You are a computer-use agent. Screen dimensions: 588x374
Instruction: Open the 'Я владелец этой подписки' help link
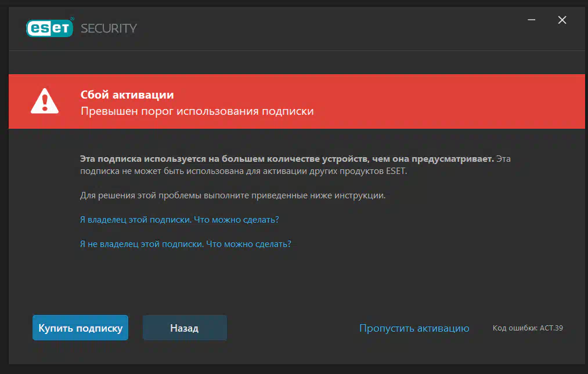coord(179,220)
